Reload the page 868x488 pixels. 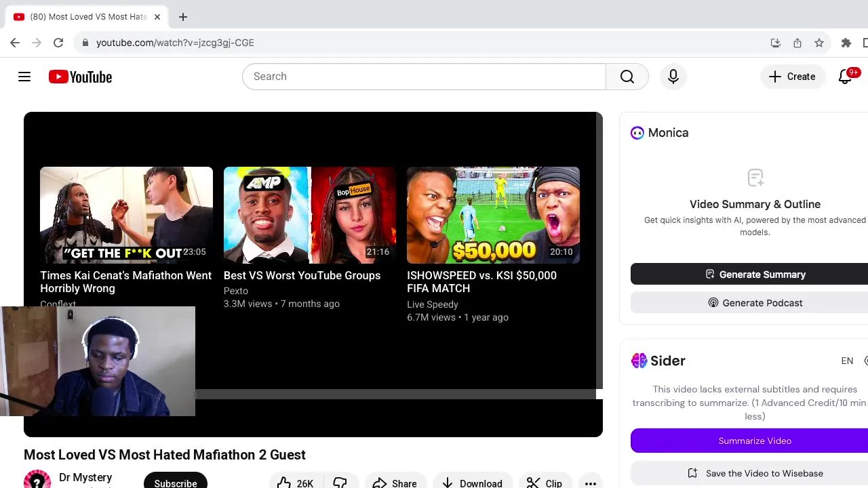pos(58,43)
